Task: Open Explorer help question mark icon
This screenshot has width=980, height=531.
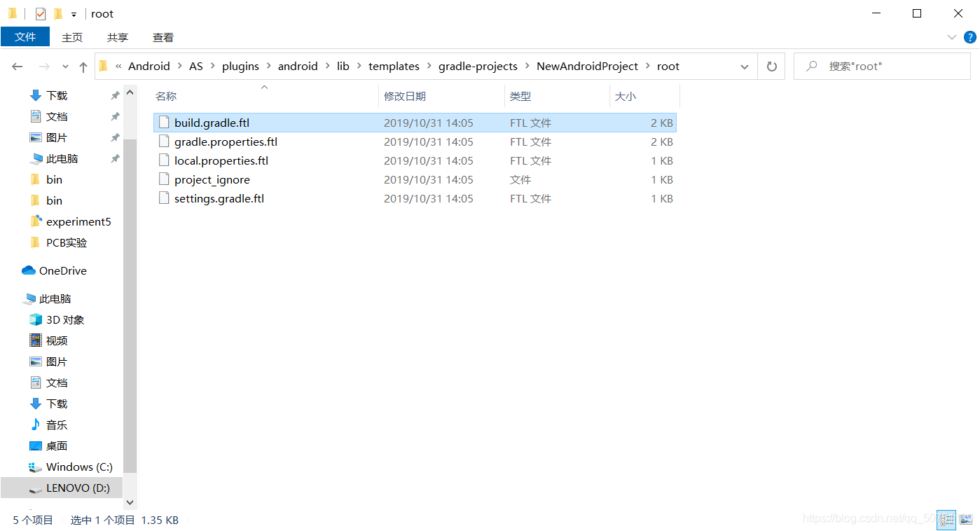Action: click(971, 37)
